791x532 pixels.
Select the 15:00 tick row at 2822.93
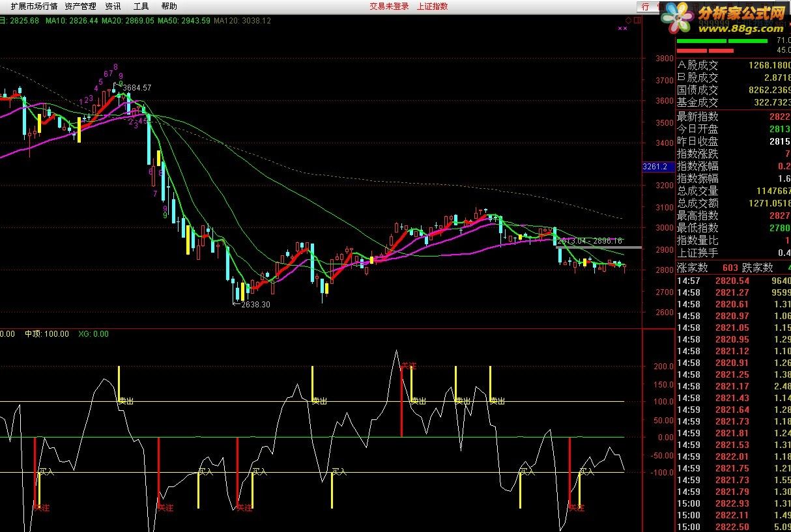click(733, 503)
